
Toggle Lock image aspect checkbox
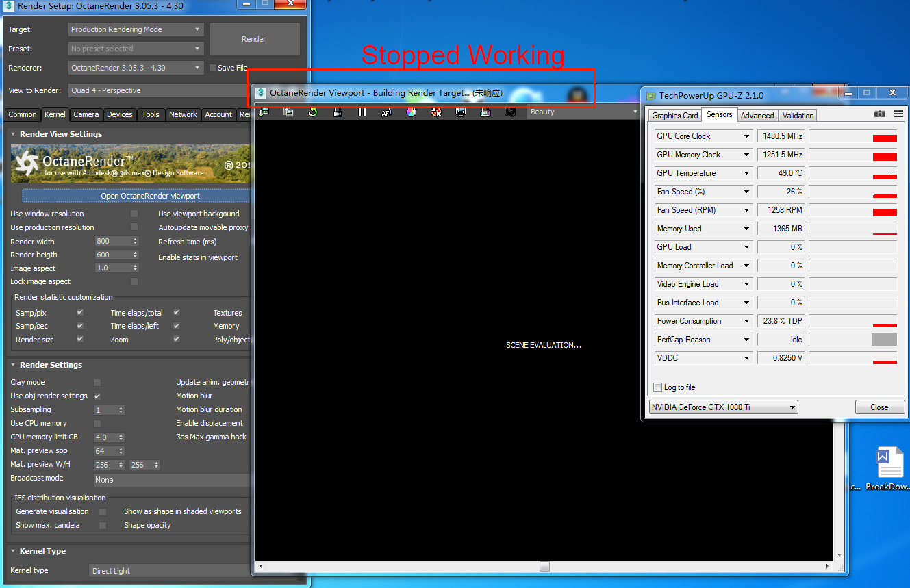click(134, 281)
